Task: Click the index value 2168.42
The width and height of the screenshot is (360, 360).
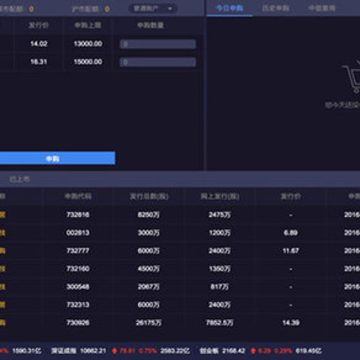Action: pyautogui.click(x=234, y=351)
